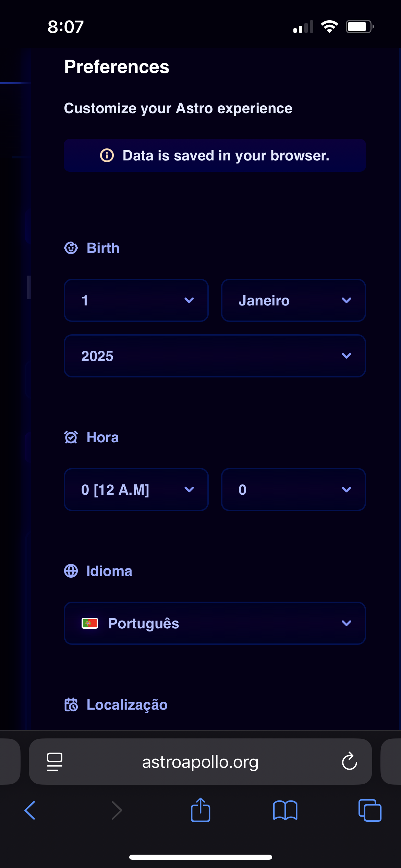Image resolution: width=401 pixels, height=868 pixels.
Task: Open Safari bookmarks book icon
Action: pyautogui.click(x=285, y=810)
